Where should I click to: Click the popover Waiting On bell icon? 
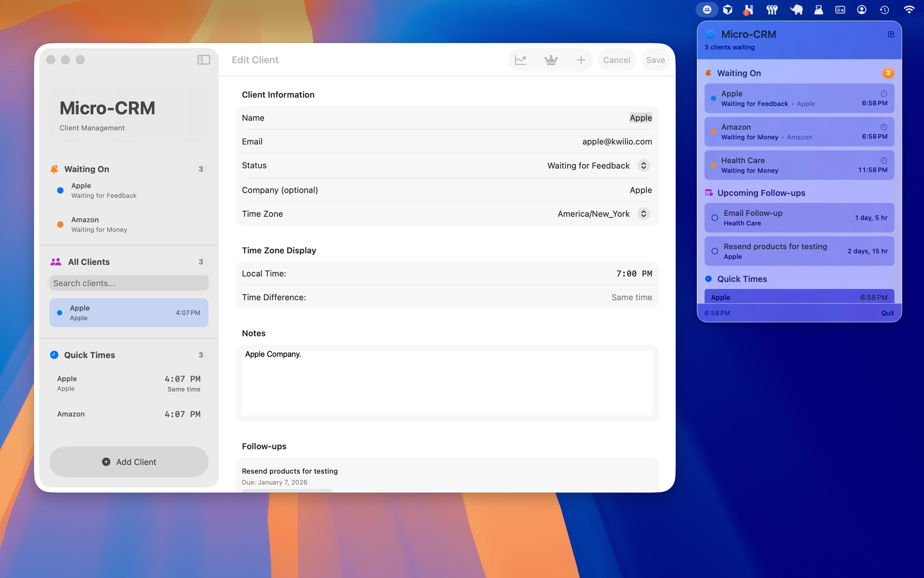click(708, 73)
